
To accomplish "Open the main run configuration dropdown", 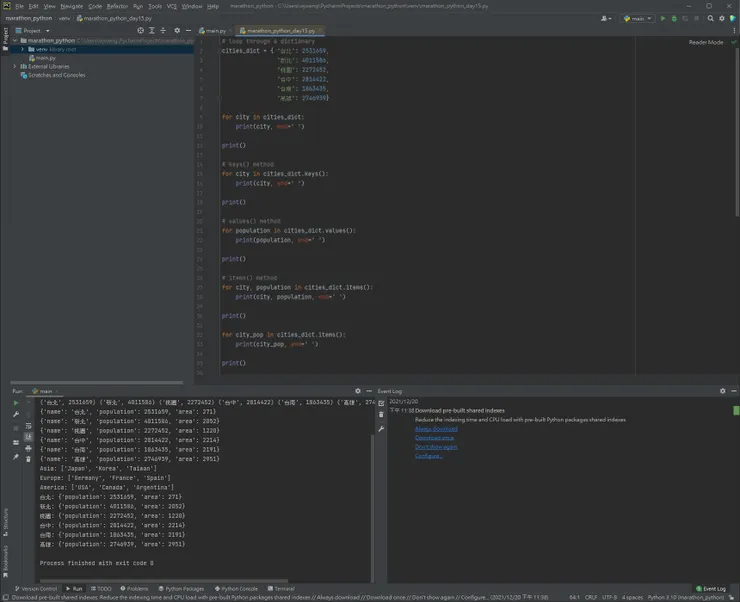I will coord(638,18).
